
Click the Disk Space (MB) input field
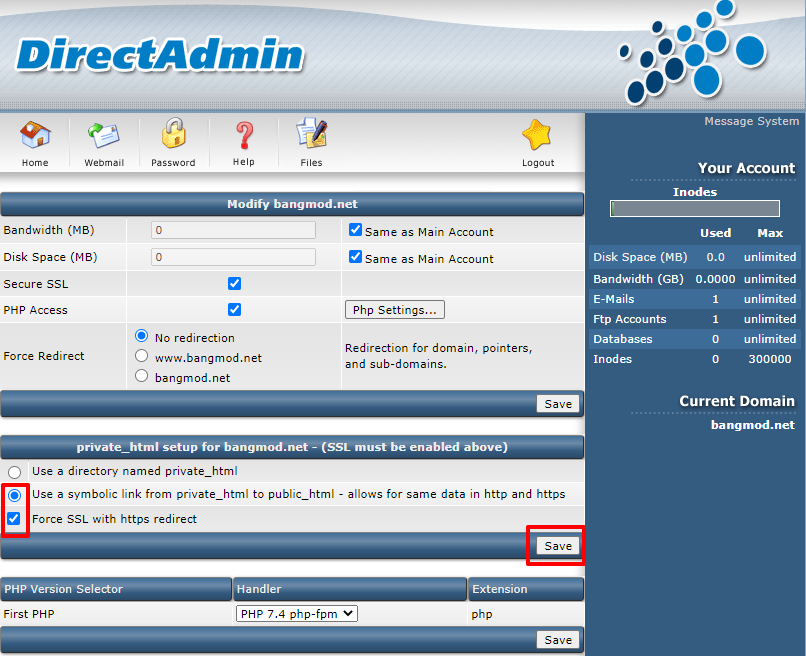[233, 257]
